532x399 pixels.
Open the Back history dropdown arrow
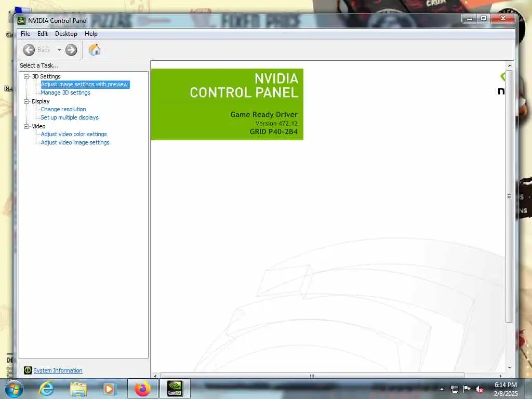point(59,50)
